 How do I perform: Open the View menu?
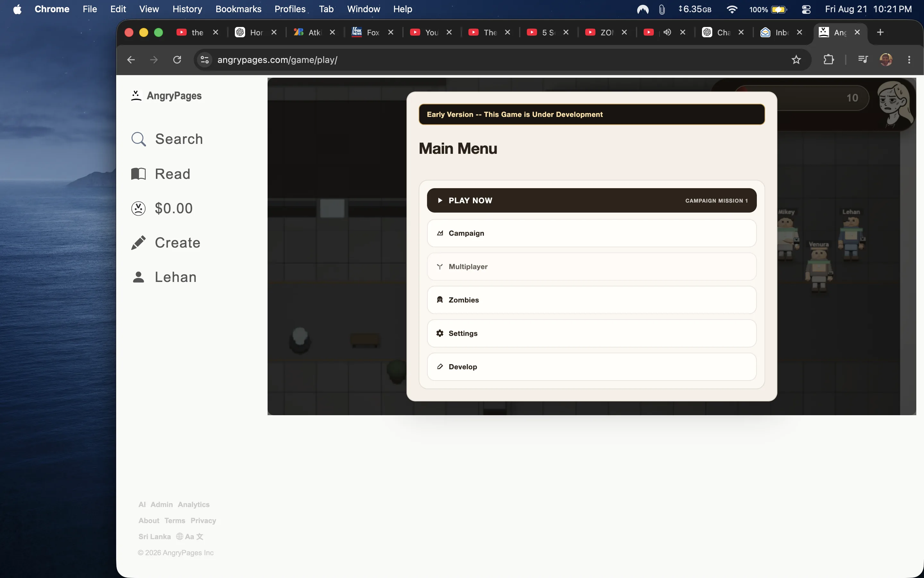149,9
